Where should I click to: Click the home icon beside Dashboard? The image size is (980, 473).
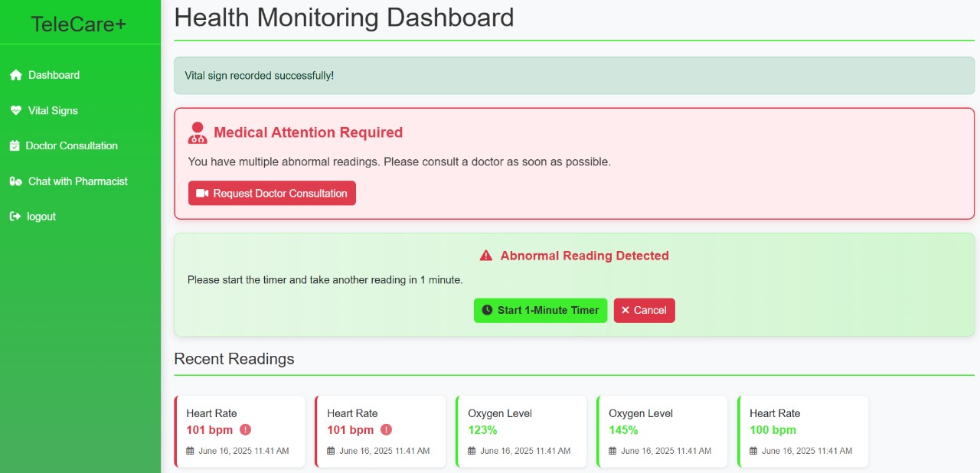point(15,75)
